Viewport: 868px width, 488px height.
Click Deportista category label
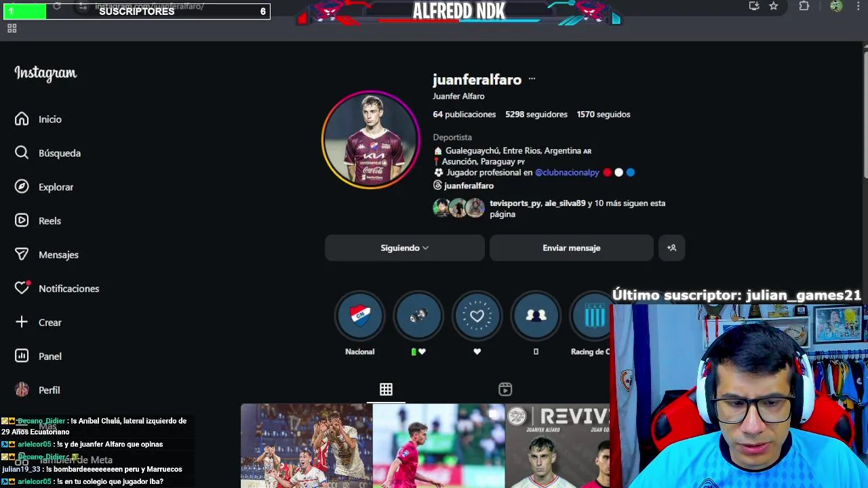[x=452, y=138]
